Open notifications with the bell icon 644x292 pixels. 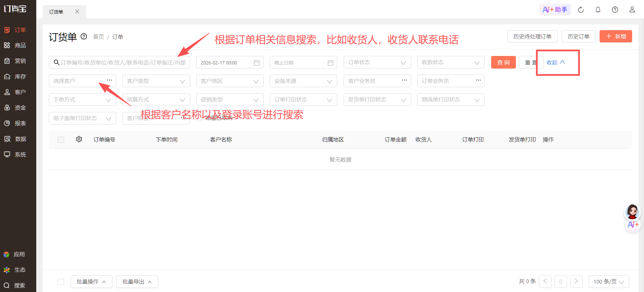click(x=598, y=10)
